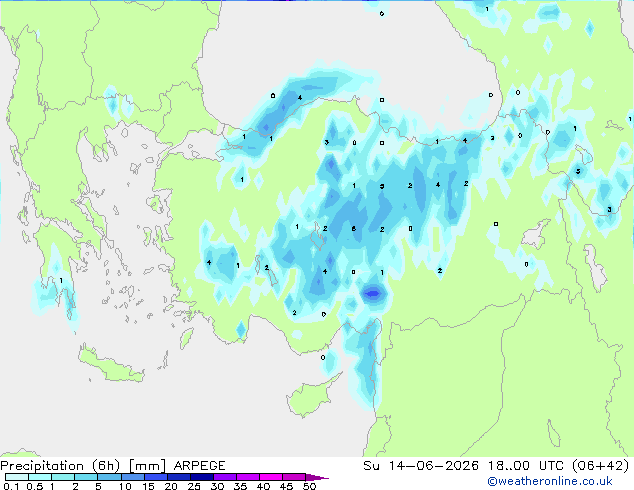Click the island of Crete on the map
The width and height of the screenshot is (634, 490).
(110, 366)
